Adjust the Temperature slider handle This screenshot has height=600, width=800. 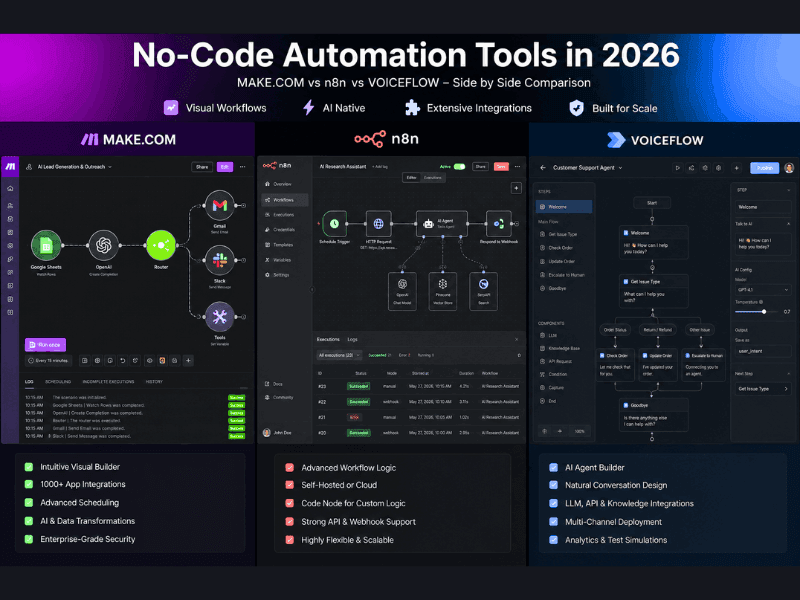[764, 312]
